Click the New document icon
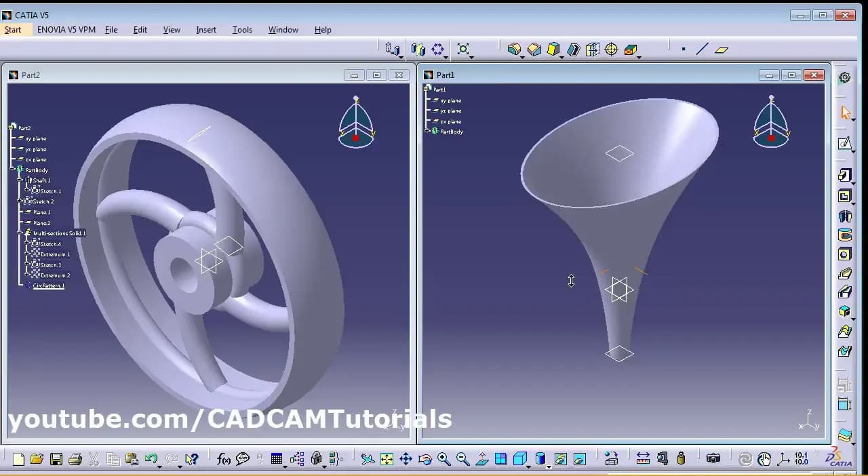 (x=18, y=459)
